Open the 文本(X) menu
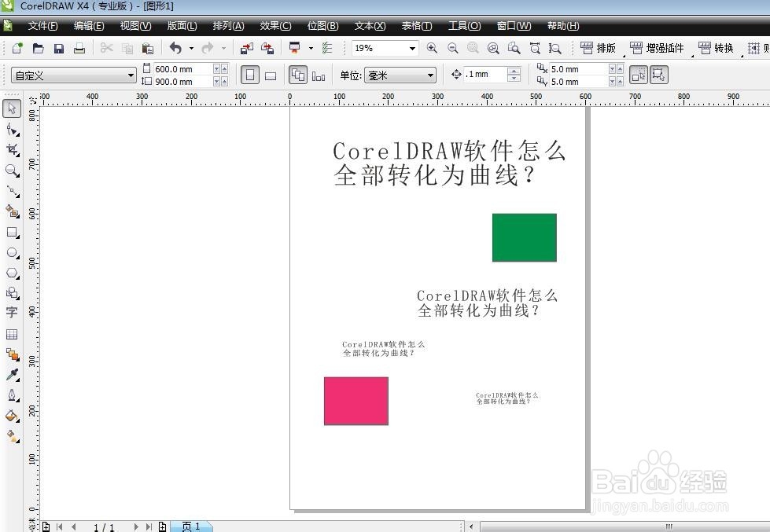 coord(370,25)
